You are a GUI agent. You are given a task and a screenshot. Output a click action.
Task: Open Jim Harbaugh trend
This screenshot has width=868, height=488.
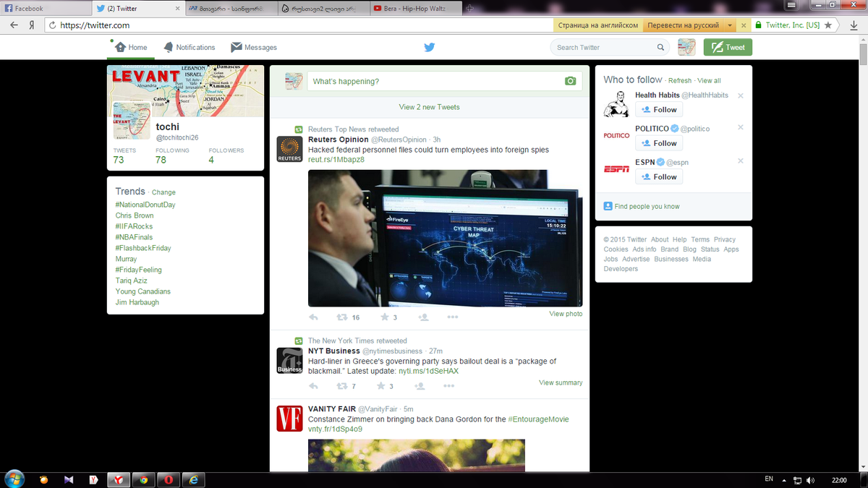tap(137, 302)
